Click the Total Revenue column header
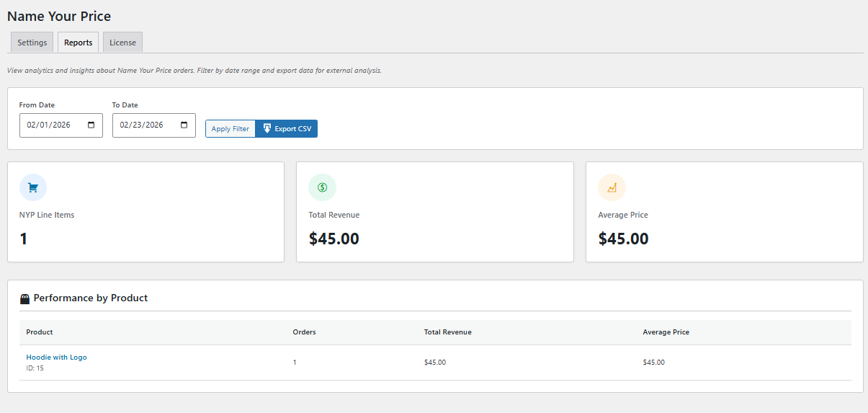 447,332
